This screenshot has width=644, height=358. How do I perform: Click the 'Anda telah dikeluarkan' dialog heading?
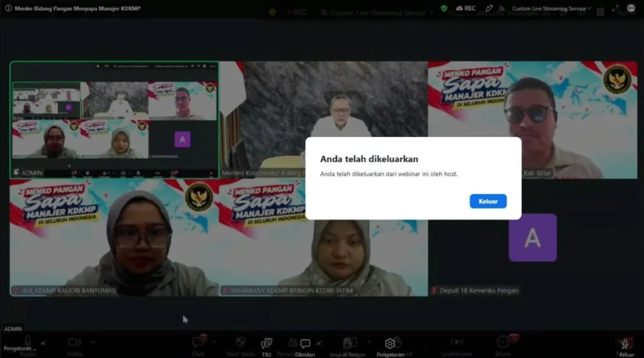pyautogui.click(x=369, y=159)
